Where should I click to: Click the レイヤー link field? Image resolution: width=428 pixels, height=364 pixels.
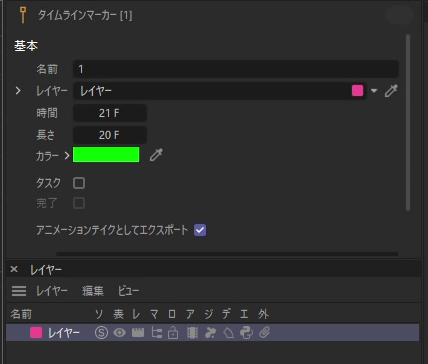pyautogui.click(x=220, y=91)
